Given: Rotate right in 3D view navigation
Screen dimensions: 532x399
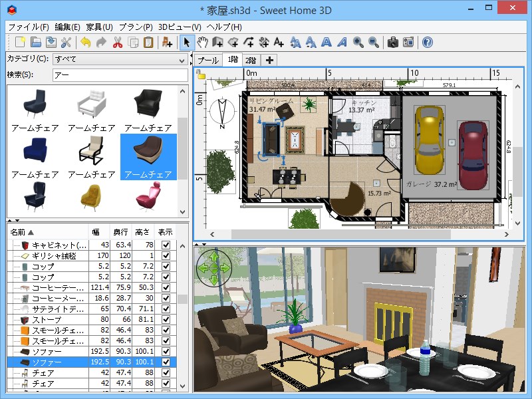Looking at the screenshot, I should pos(225,269).
